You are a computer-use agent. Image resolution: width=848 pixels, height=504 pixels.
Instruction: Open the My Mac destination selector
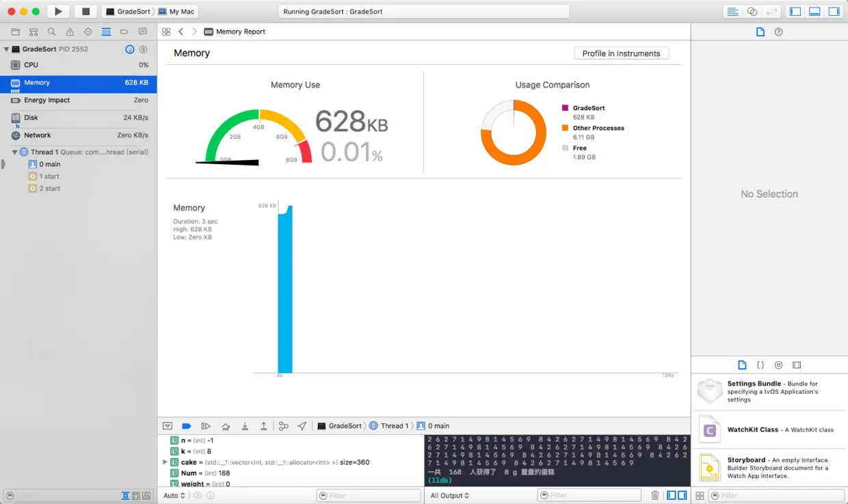point(176,12)
